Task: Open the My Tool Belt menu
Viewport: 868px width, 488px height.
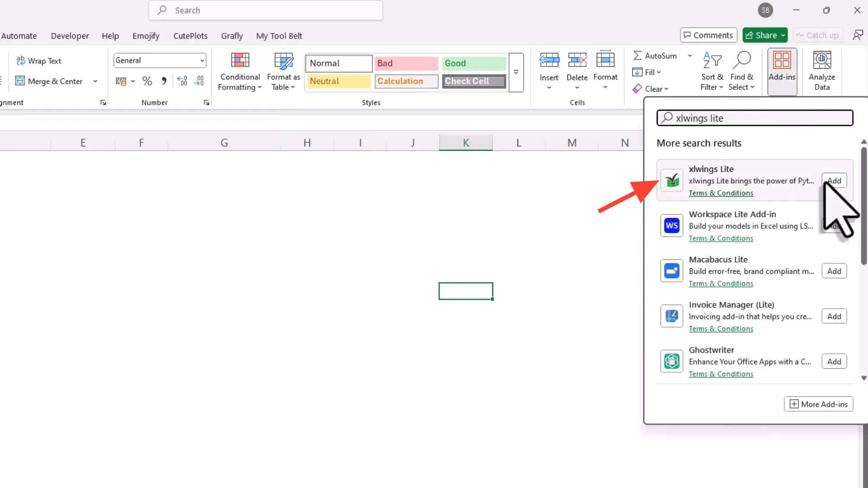Action: pos(279,36)
